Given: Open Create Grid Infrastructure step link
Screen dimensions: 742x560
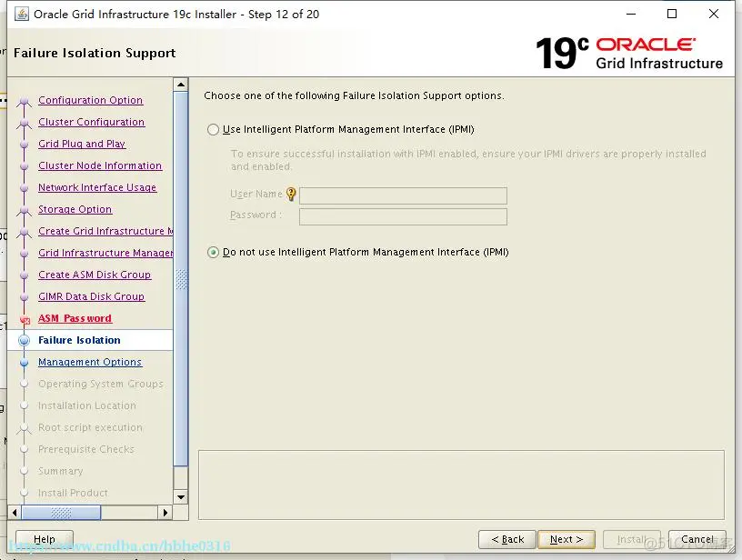Looking at the screenshot, I should pos(105,231).
